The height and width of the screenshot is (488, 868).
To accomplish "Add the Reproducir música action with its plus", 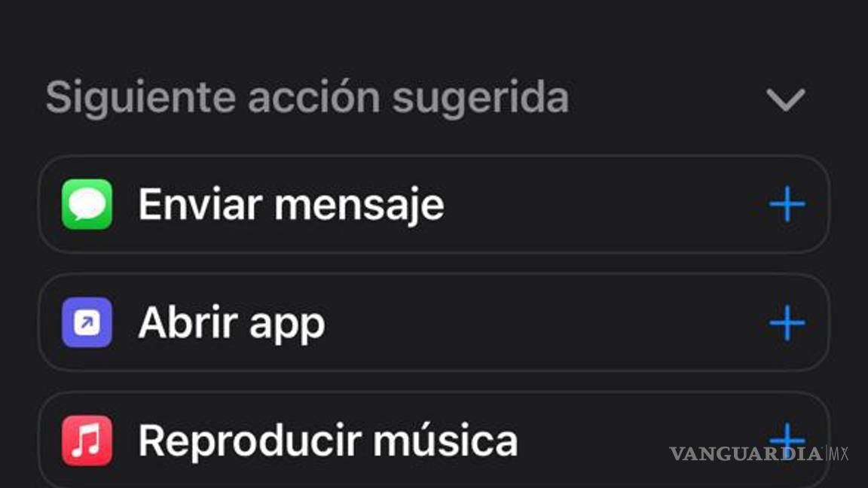I will pyautogui.click(x=788, y=438).
